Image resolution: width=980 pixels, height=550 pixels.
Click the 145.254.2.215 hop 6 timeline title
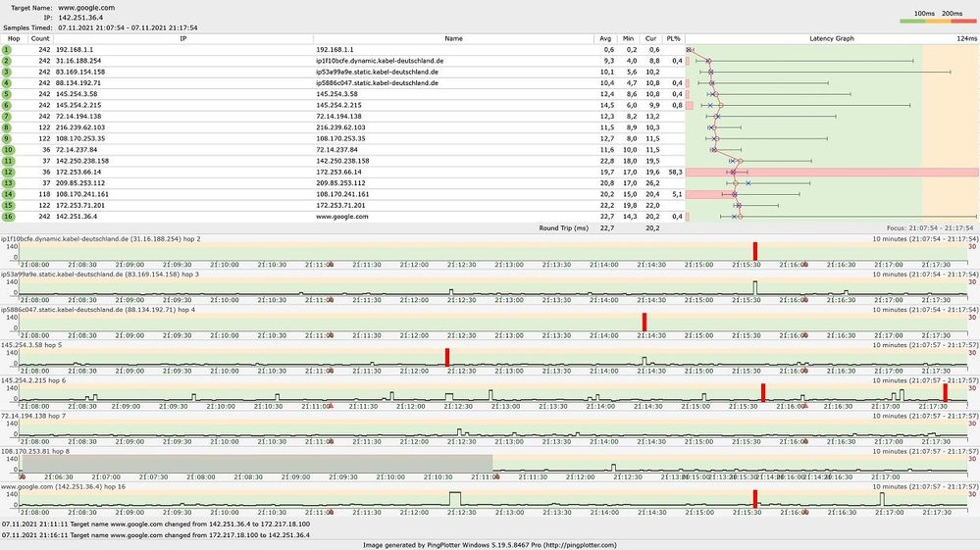pos(33,380)
